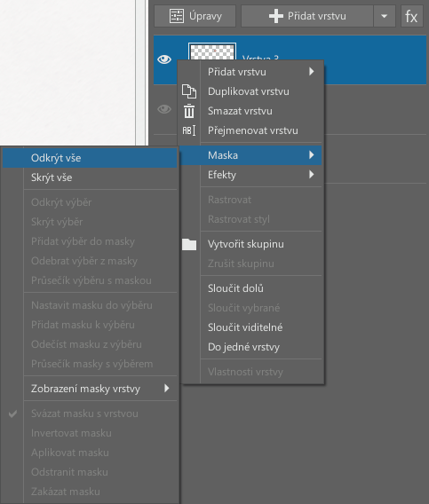Select Odkrýt vše in the mask submenu

[90, 158]
